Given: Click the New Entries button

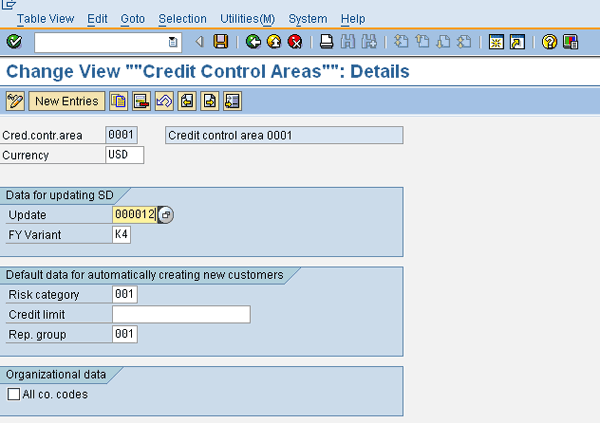Looking at the screenshot, I should click(67, 101).
